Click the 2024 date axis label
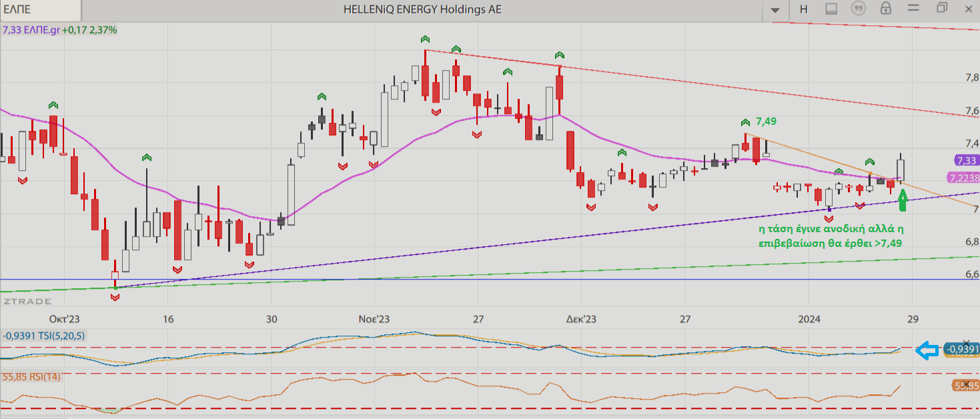This screenshot has width=980, height=419. pos(811,319)
